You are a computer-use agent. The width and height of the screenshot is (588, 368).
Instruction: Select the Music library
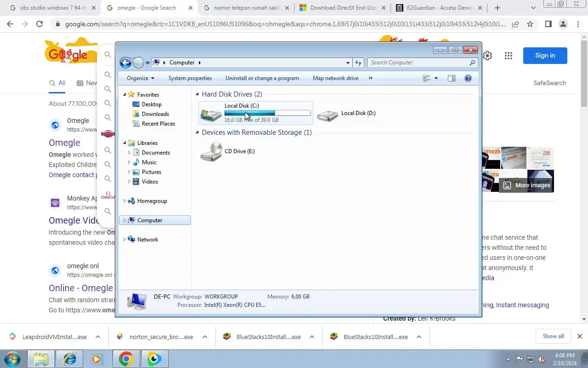(x=149, y=162)
